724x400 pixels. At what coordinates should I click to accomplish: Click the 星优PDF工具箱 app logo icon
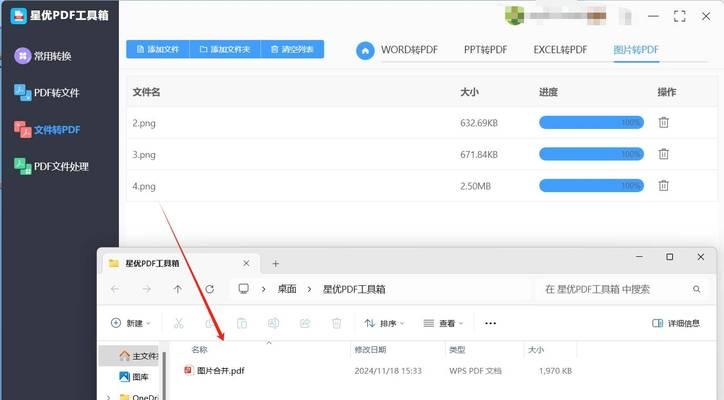pyautogui.click(x=18, y=16)
